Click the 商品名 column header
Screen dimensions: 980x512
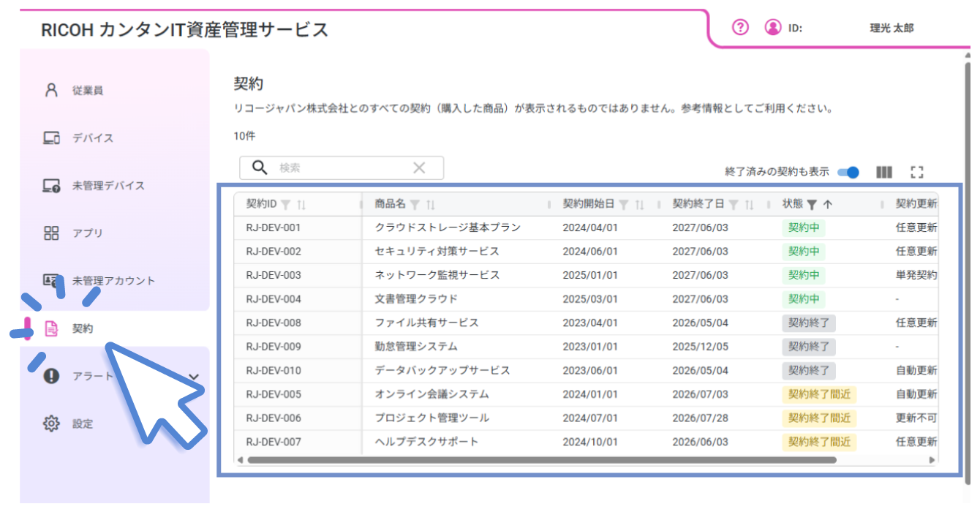(391, 204)
